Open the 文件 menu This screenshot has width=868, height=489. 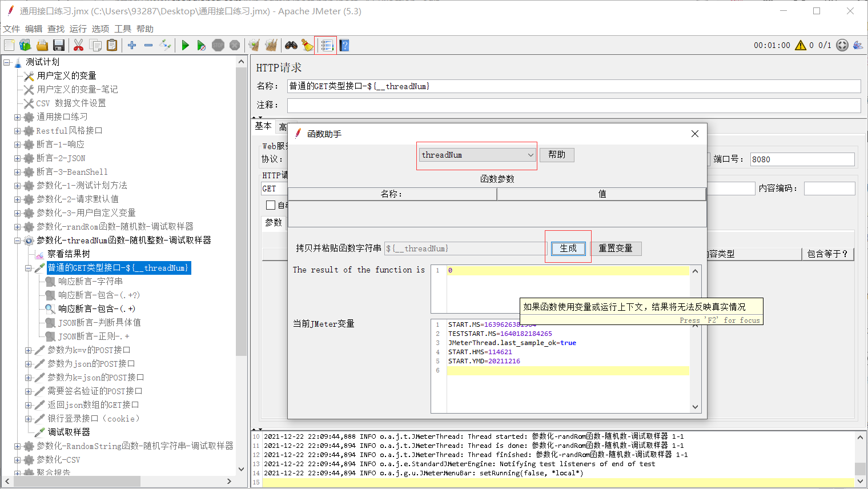click(11, 29)
